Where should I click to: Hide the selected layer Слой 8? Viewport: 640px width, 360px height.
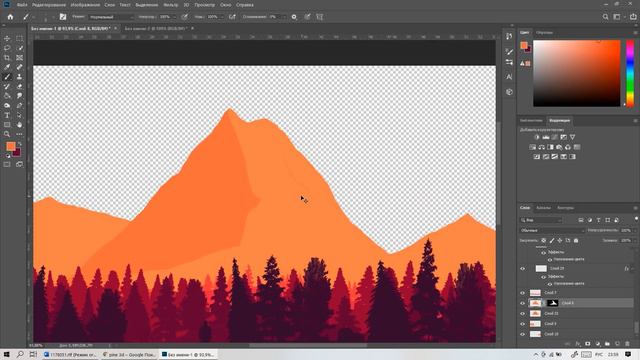coord(522,303)
